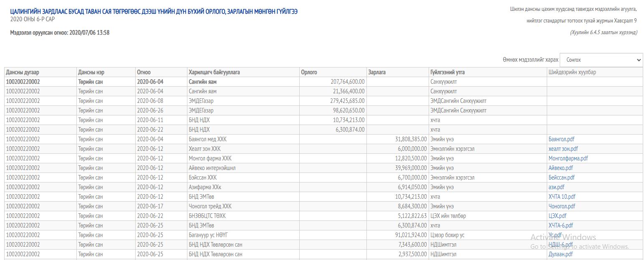Open the ази.pdf file link
Viewport: 644px width, 260px height.
(556, 187)
